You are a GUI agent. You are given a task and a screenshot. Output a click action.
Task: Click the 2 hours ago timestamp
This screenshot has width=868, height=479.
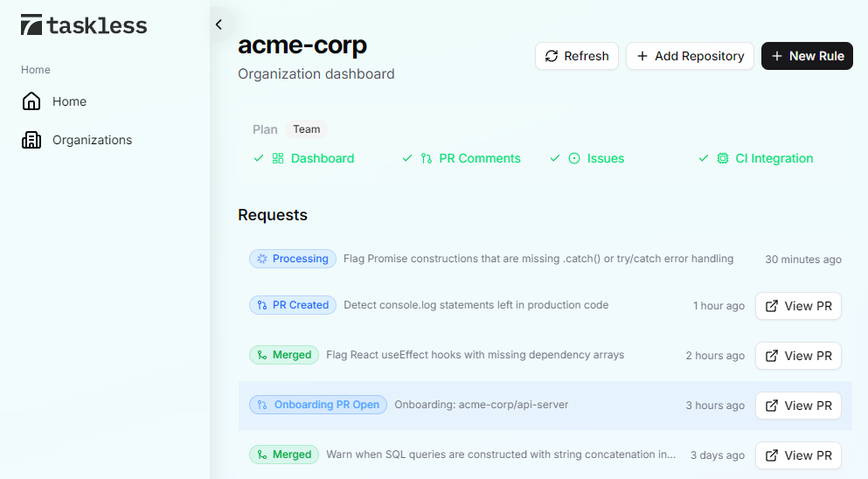click(715, 356)
